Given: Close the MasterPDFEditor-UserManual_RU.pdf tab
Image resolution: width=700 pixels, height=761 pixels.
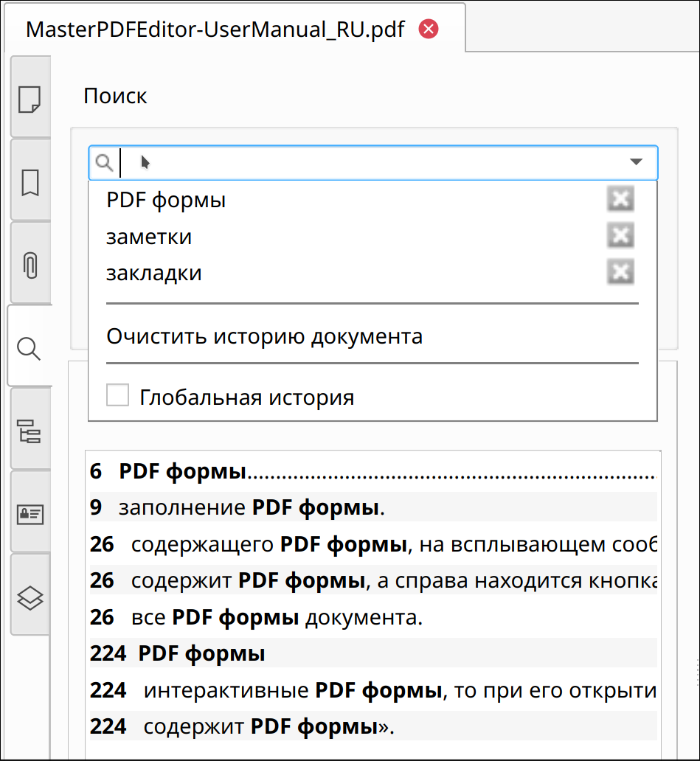Looking at the screenshot, I should point(428,29).
